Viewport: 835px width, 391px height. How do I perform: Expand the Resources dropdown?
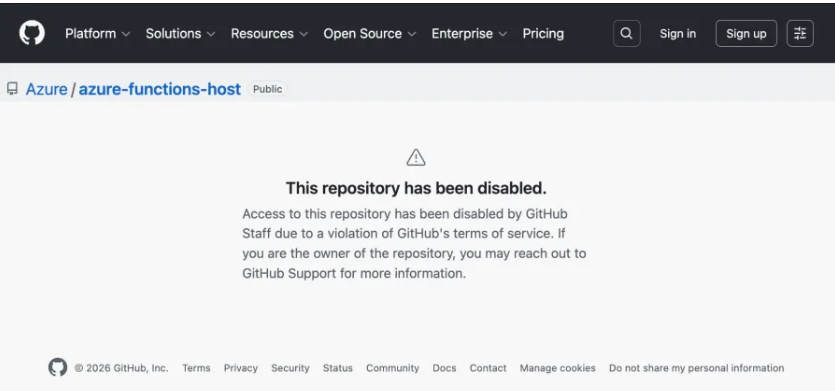(x=269, y=34)
